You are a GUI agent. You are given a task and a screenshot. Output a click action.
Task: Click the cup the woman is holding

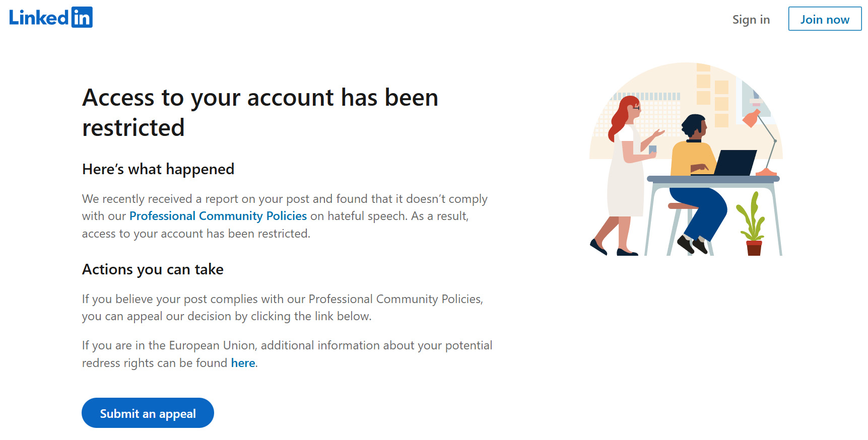pos(653,149)
